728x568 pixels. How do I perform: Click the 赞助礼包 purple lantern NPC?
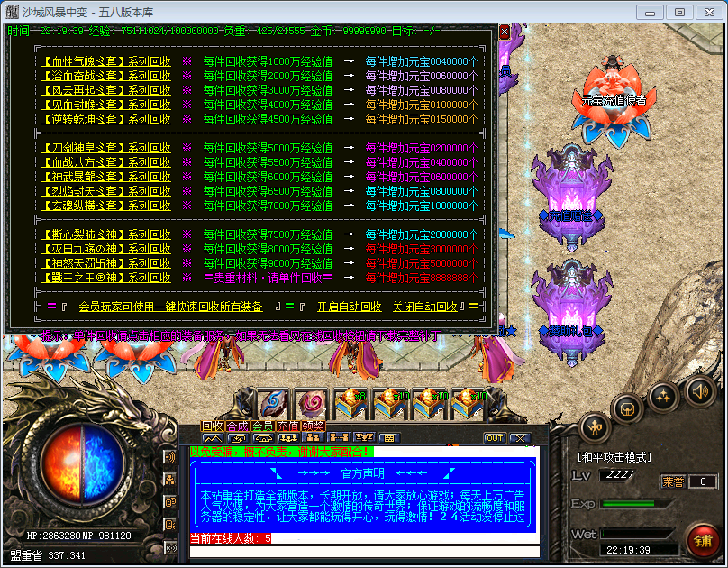point(571,314)
